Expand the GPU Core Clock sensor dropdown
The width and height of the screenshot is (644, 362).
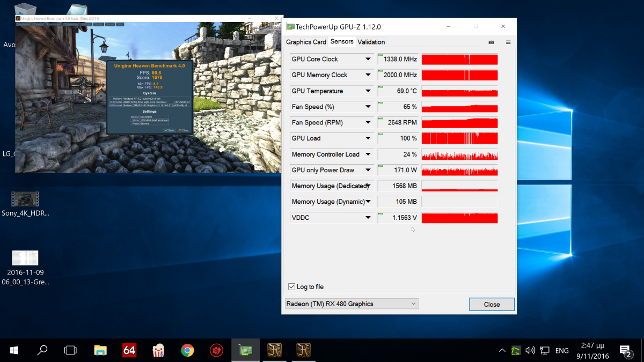click(368, 59)
